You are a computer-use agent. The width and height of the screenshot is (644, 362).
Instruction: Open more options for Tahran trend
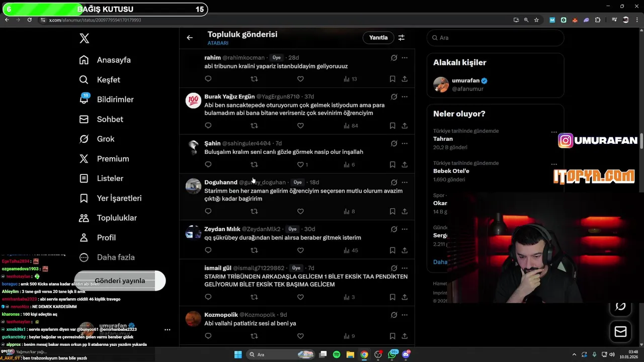click(554, 132)
